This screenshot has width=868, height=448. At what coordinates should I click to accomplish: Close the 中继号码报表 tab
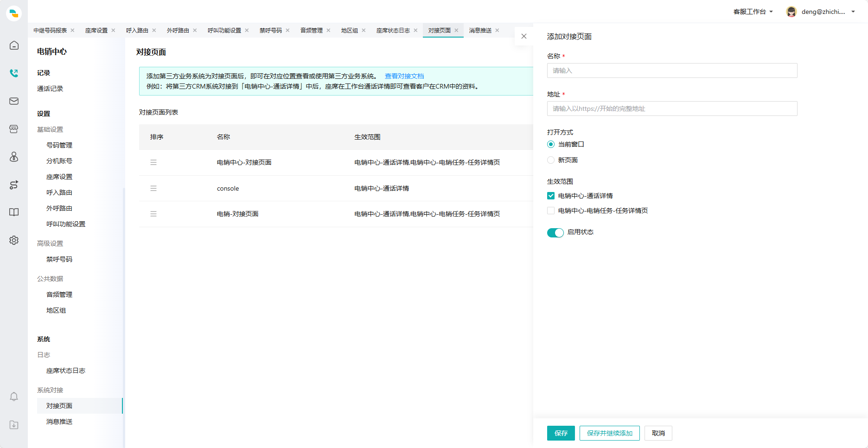tap(72, 30)
